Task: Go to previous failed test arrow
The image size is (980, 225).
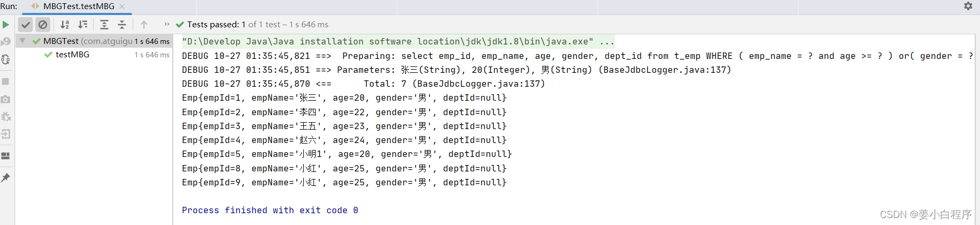Action: pos(144,25)
